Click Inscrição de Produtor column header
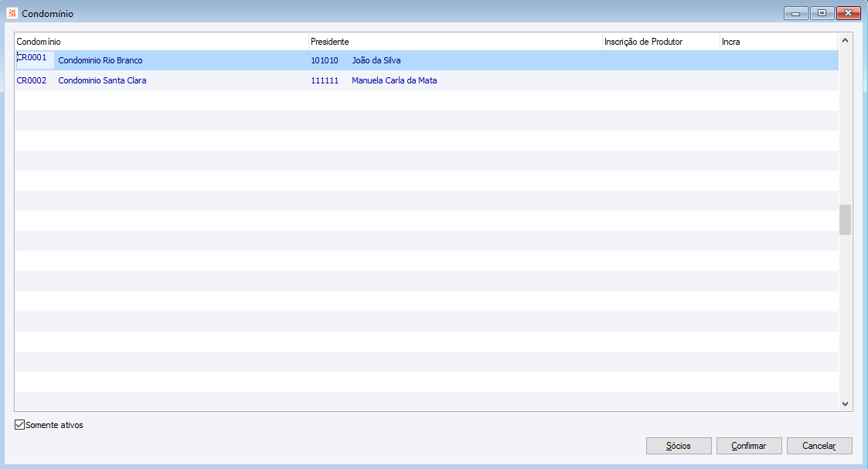This screenshot has height=469, width=868. 661,42
